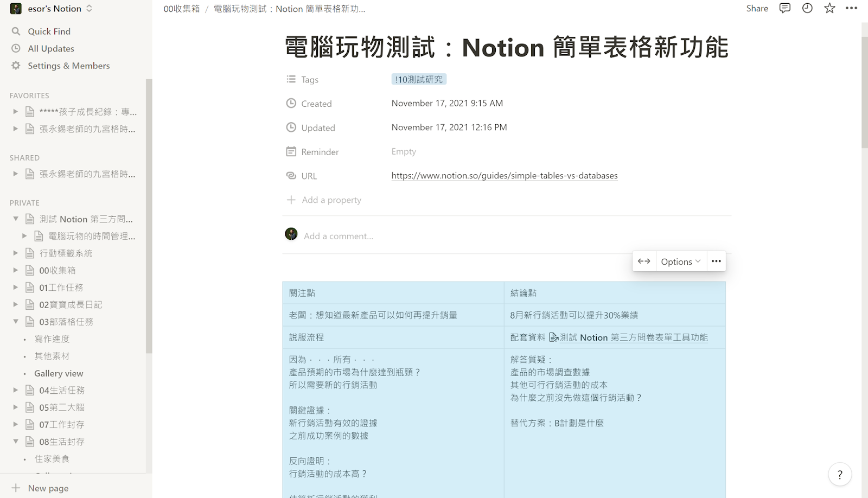
Task: Click the Add a property plus icon
Action: (x=291, y=200)
